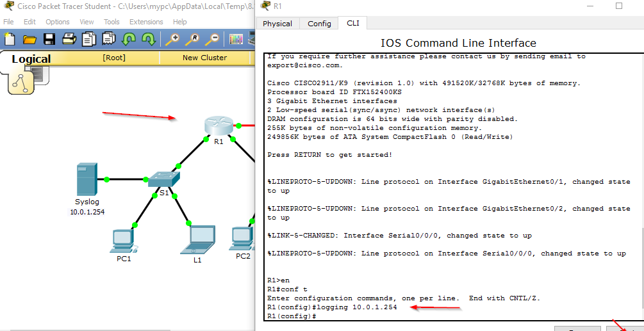
Task: Click 'IOS Command Line Interface' heading
Action: tap(458, 43)
